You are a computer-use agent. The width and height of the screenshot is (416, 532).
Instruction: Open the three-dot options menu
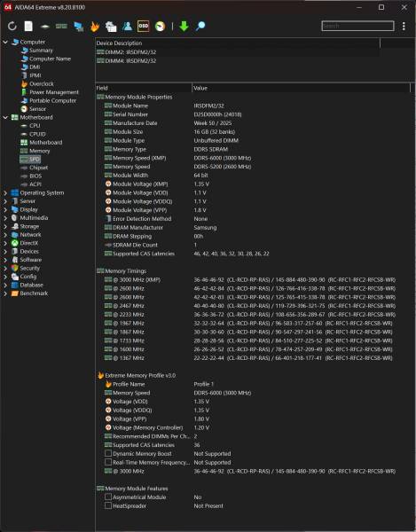tap(404, 26)
